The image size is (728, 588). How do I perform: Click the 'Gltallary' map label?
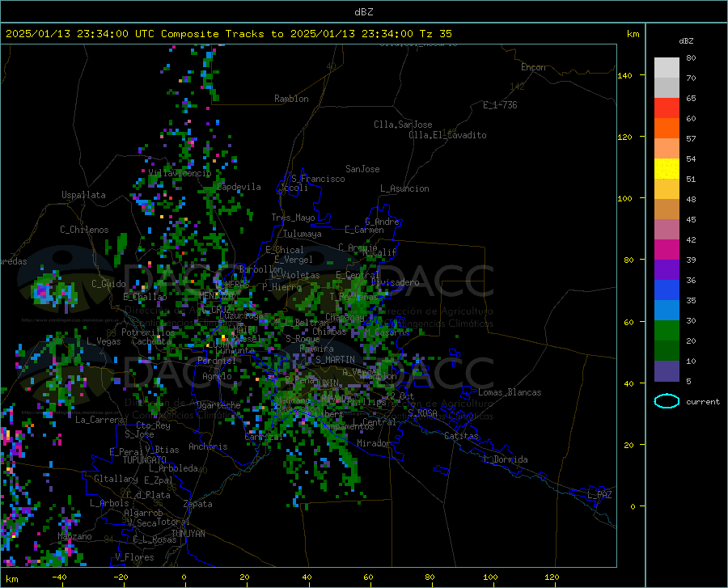[x=116, y=479]
